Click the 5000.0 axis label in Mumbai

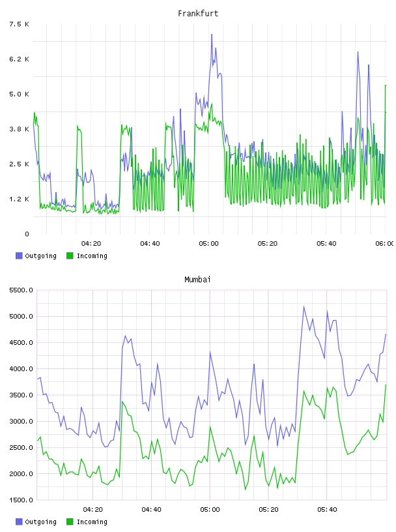21,316
